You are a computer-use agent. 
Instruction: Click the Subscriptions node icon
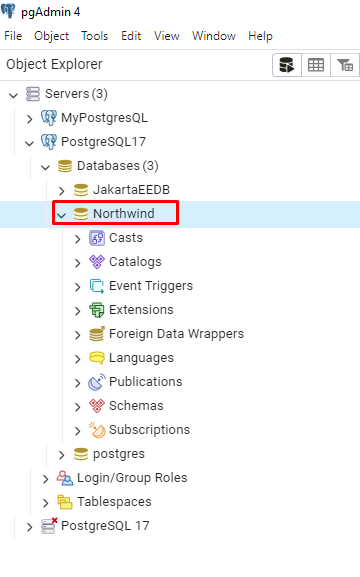click(97, 430)
